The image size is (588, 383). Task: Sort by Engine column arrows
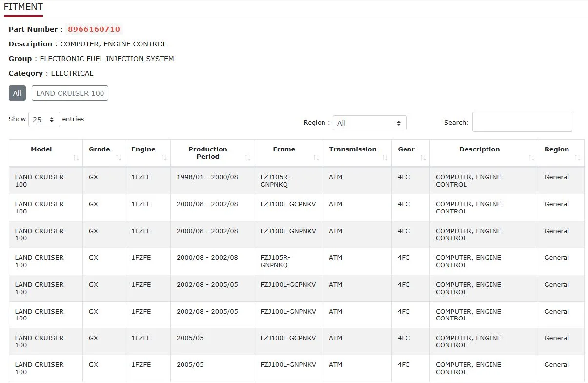point(164,158)
